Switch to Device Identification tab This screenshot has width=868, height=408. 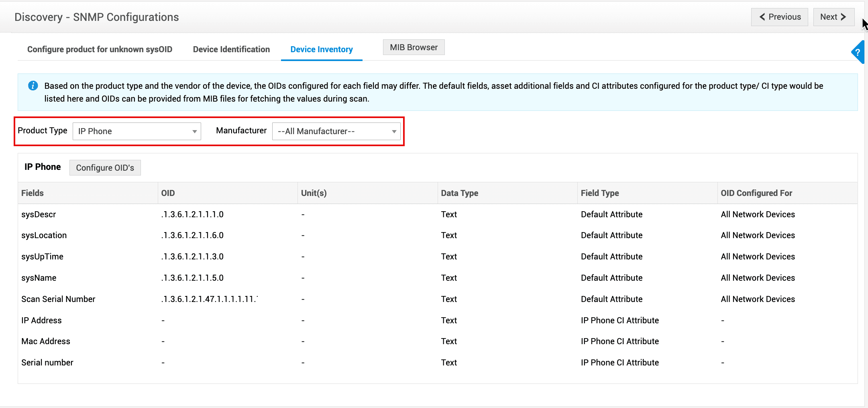(231, 49)
